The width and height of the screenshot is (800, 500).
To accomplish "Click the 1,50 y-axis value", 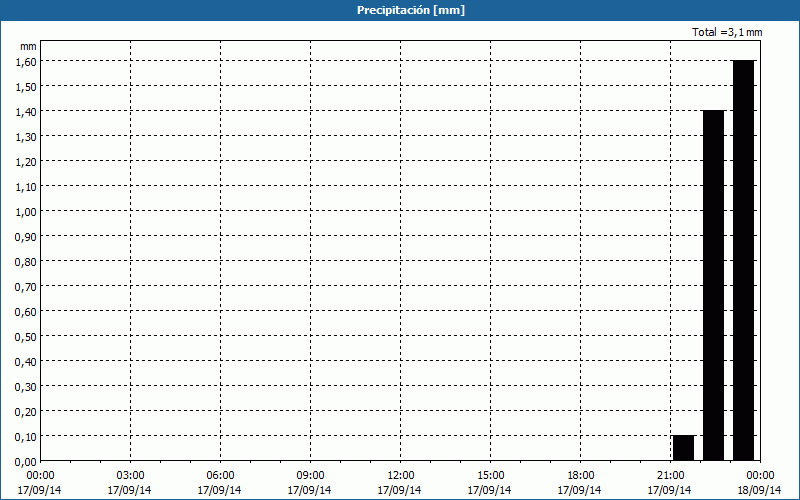I will click(x=26, y=87).
